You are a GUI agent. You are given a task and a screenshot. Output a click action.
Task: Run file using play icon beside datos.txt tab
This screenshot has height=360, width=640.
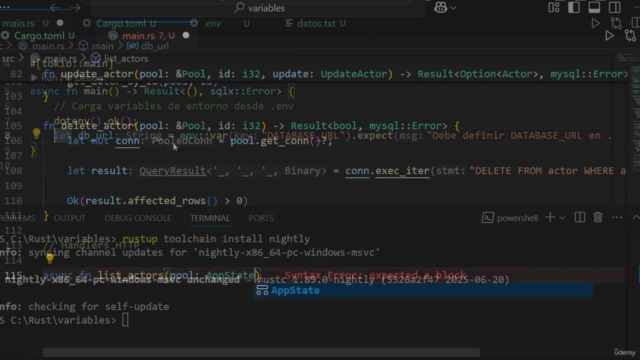(596, 23)
